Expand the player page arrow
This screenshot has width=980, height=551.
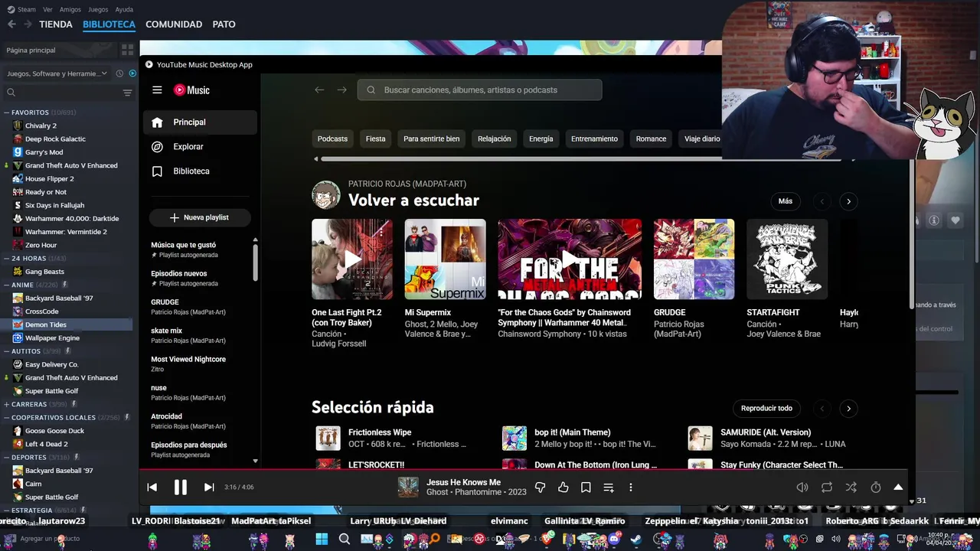(x=898, y=487)
